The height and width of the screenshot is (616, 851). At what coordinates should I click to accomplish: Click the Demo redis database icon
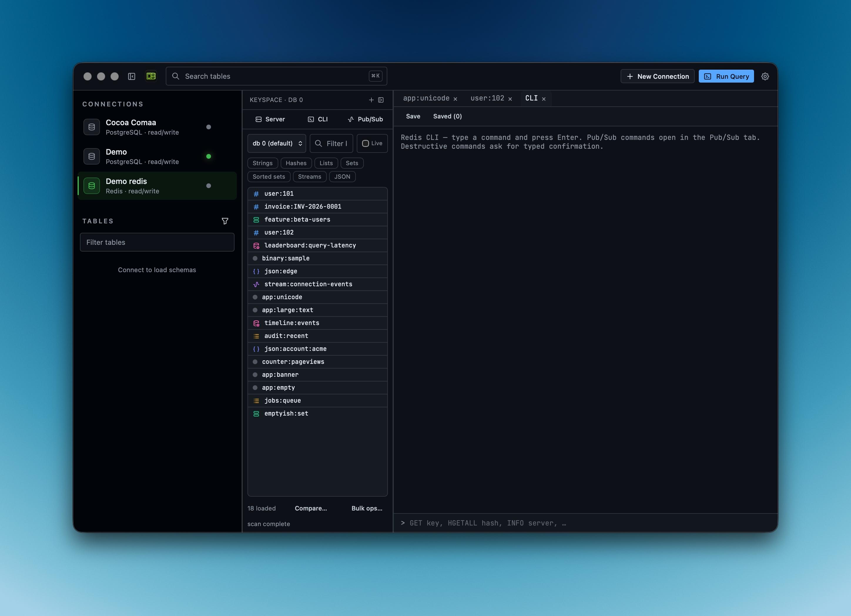click(x=92, y=185)
